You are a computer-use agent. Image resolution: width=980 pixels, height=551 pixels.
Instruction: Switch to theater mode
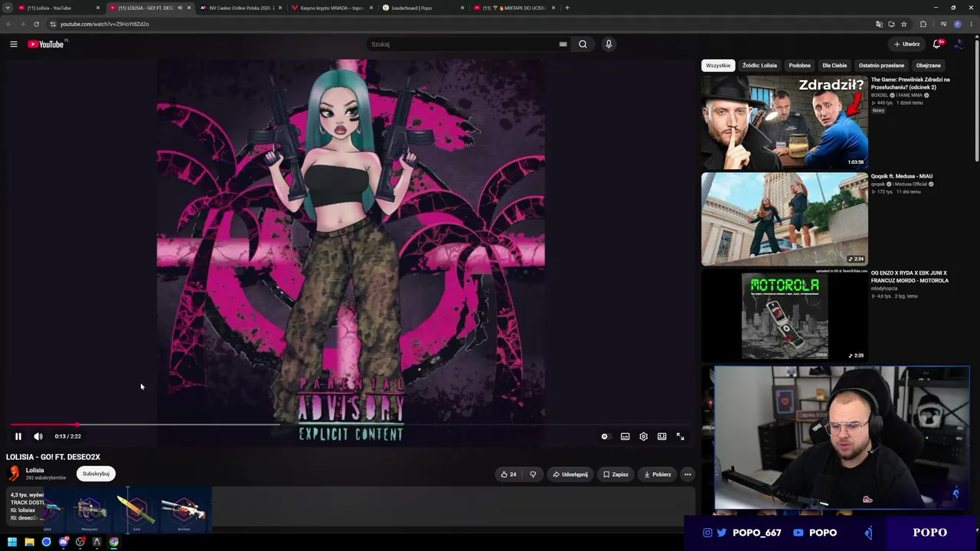[661, 436]
